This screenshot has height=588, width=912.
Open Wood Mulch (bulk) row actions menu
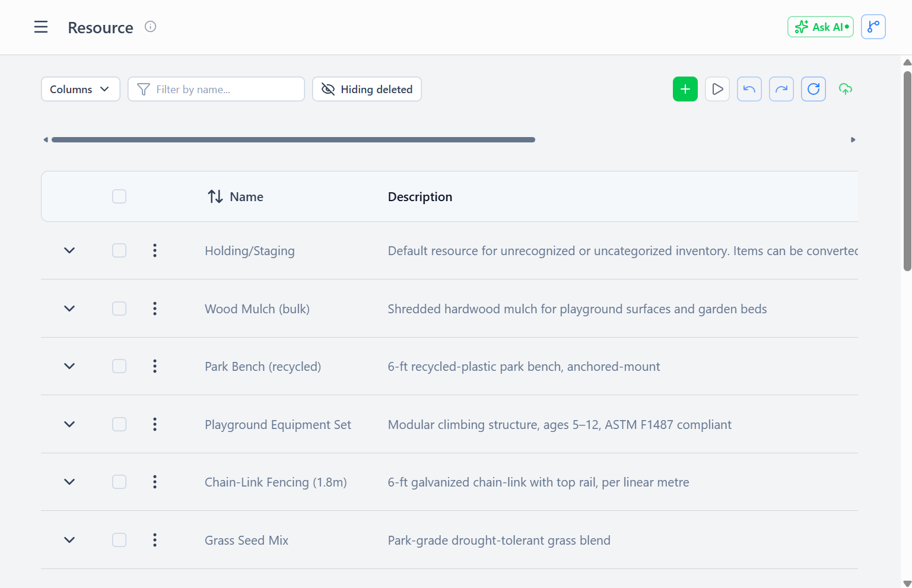pyautogui.click(x=155, y=309)
